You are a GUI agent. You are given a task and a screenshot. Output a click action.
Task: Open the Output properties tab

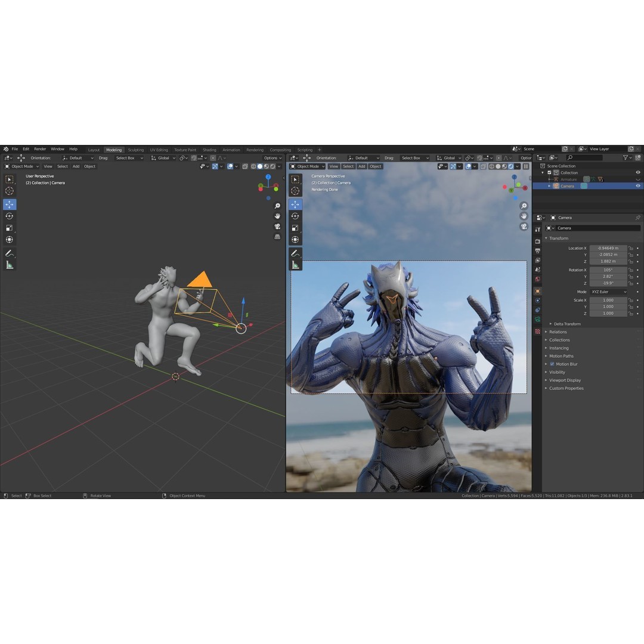pos(538,250)
